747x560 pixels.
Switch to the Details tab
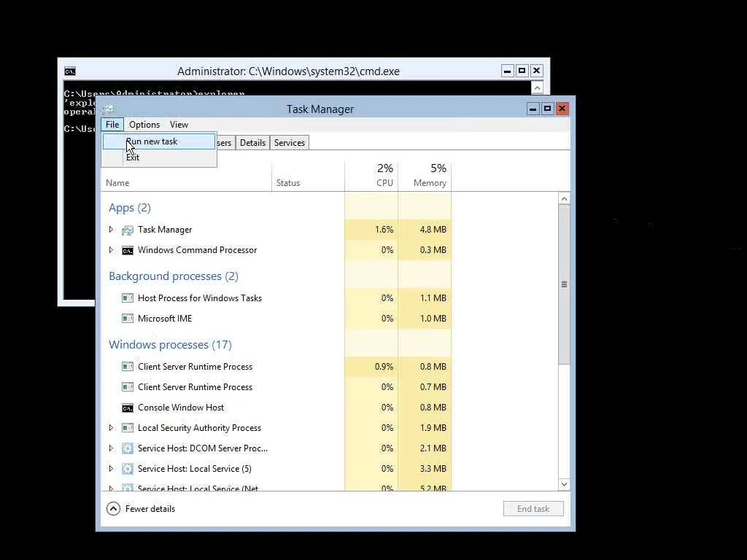pyautogui.click(x=252, y=143)
